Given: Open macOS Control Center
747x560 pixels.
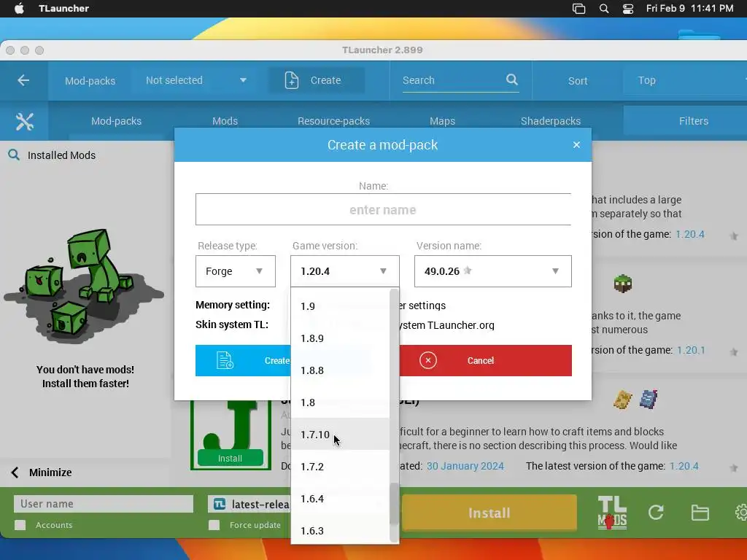Looking at the screenshot, I should pos(628,8).
